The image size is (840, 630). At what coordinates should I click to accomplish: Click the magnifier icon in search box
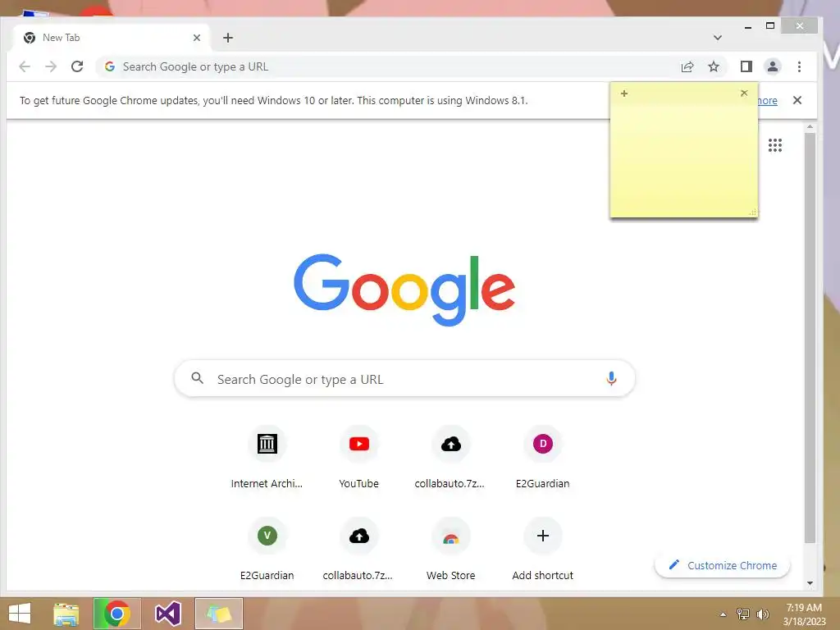197,378
